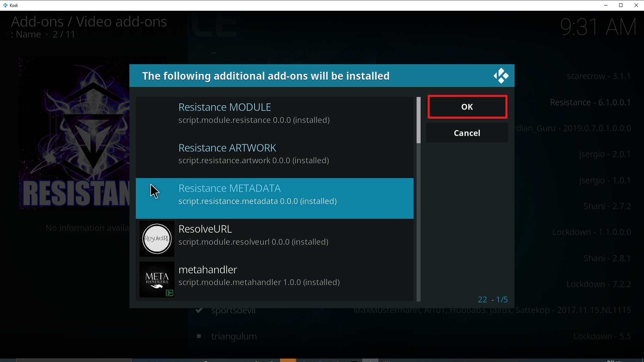Click Cancel in the add-ons dialog

pos(467,133)
